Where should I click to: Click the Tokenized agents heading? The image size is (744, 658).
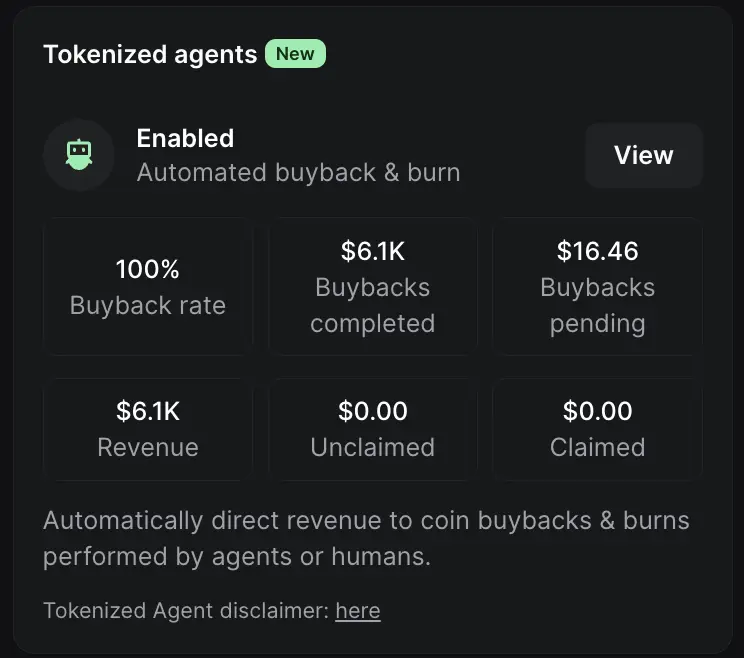150,54
